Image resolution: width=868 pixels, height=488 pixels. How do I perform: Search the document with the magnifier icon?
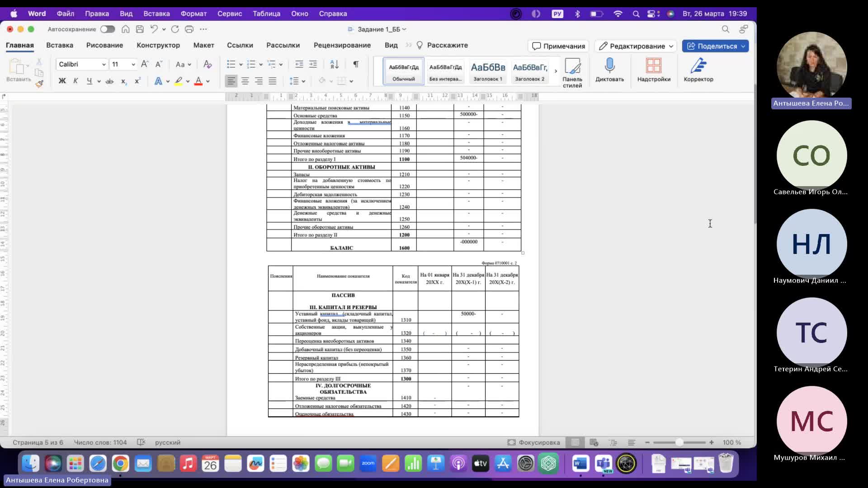click(x=726, y=29)
